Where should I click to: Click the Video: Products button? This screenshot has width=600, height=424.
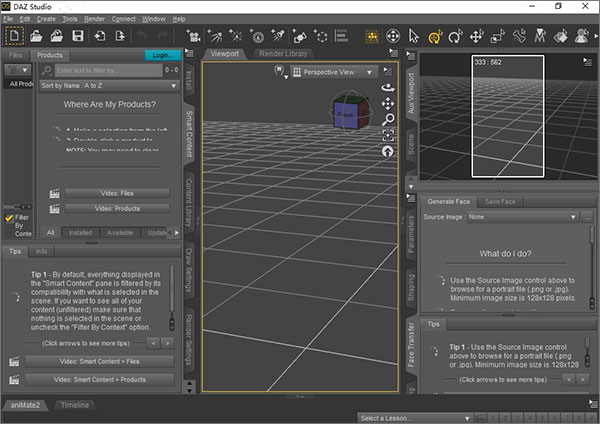pyautogui.click(x=116, y=208)
